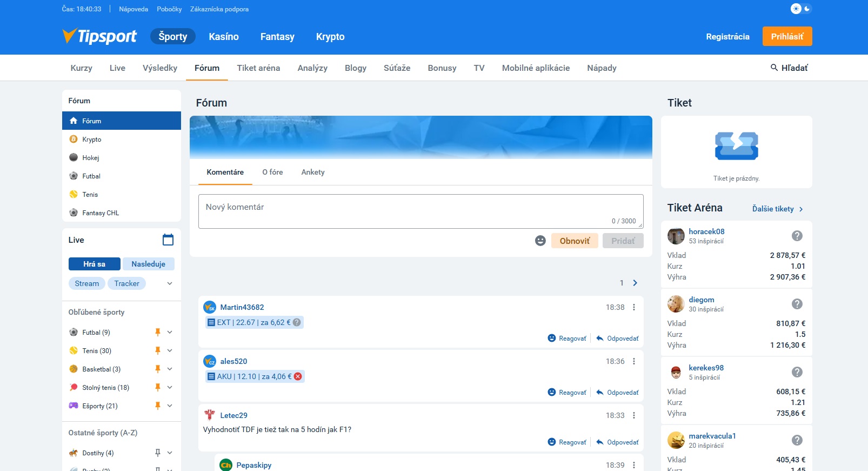Switch to the O fóre tab

(x=273, y=172)
